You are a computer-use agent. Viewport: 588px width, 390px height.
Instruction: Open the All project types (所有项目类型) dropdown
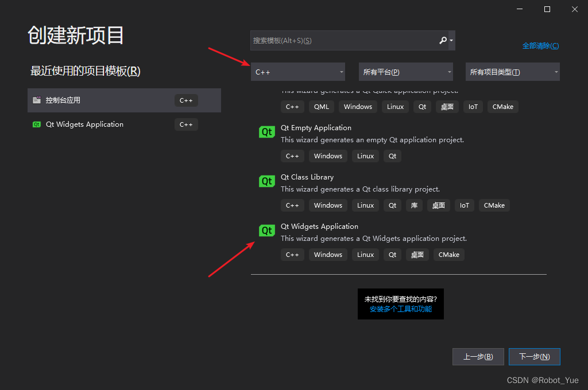click(513, 72)
